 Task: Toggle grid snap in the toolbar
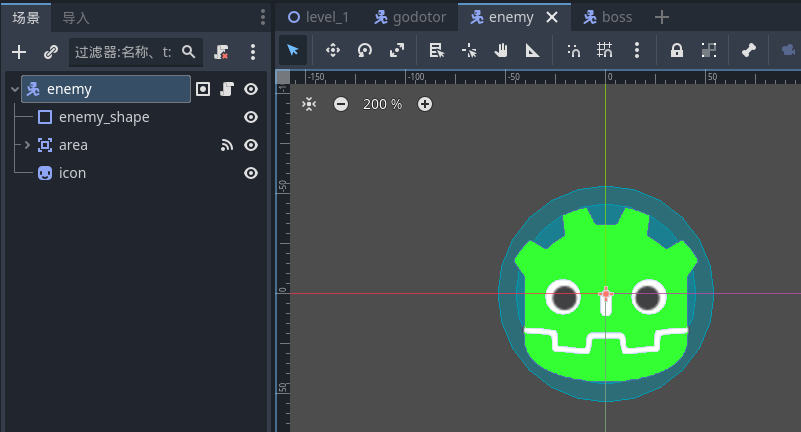click(605, 50)
